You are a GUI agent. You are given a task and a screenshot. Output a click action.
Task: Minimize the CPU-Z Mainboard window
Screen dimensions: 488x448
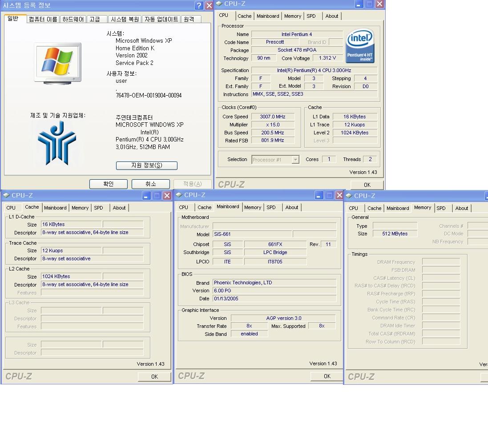pyautogui.click(x=319, y=195)
